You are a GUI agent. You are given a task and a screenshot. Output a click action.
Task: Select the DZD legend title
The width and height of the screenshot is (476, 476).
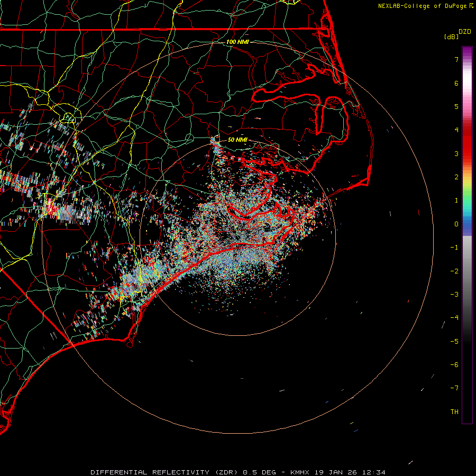(x=464, y=32)
